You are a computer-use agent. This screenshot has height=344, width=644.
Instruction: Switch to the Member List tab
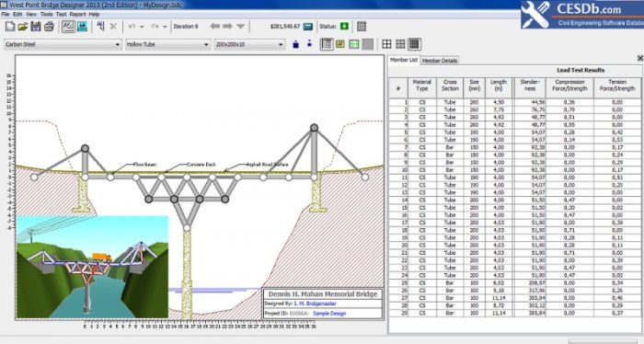(x=403, y=60)
